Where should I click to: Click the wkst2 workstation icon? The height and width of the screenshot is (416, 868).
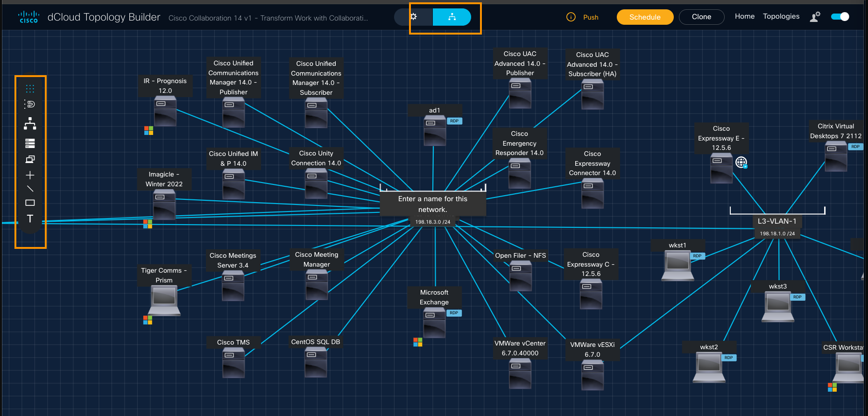tap(709, 367)
